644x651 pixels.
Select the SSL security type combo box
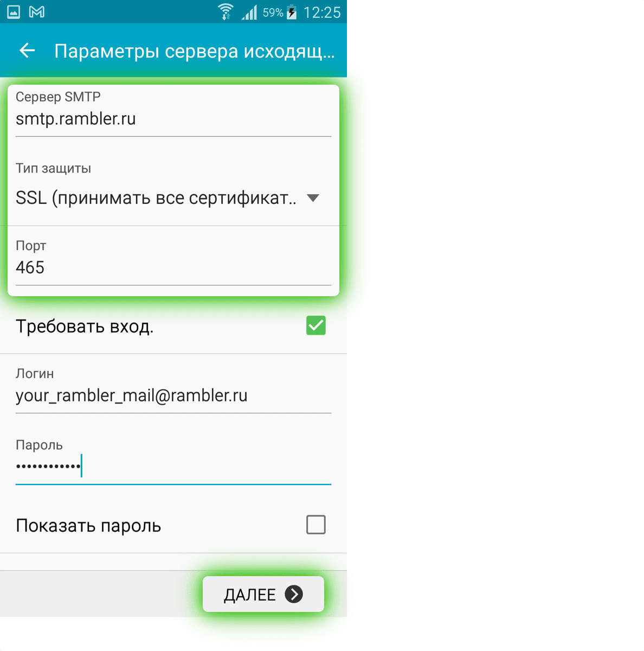click(x=156, y=198)
